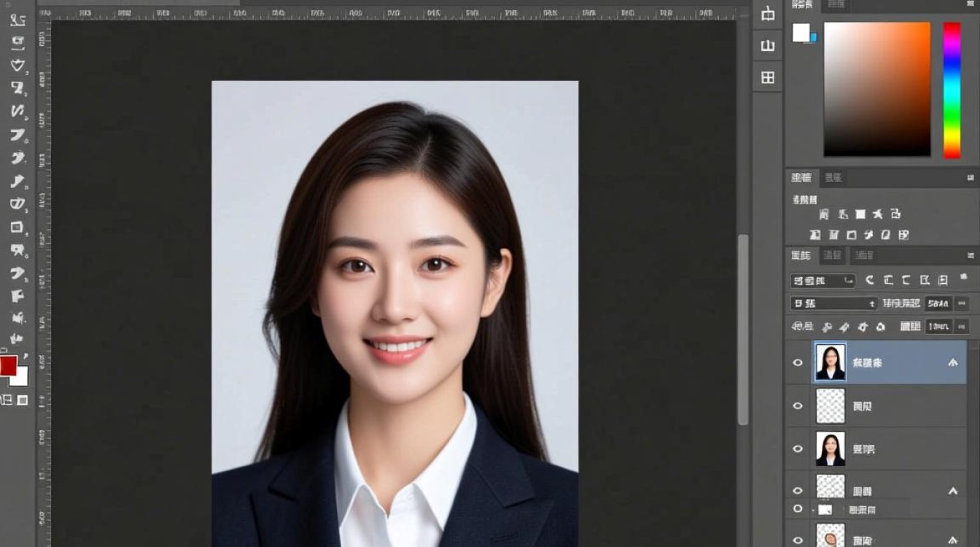
Task: Click the last filter icon in layers filter row
Action: (943, 280)
